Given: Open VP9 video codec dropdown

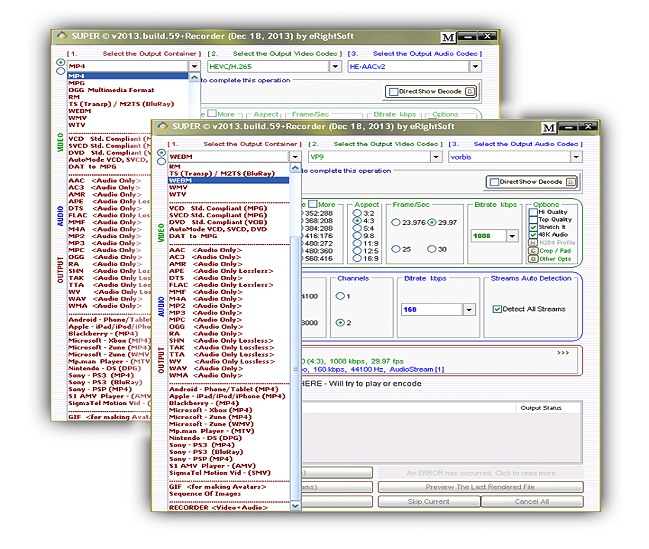Looking at the screenshot, I should pos(436,157).
